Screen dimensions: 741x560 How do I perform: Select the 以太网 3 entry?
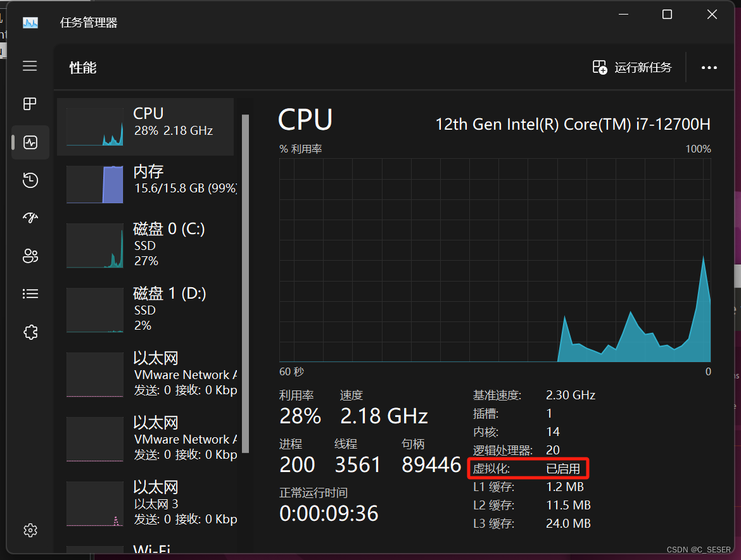pyautogui.click(x=146, y=504)
